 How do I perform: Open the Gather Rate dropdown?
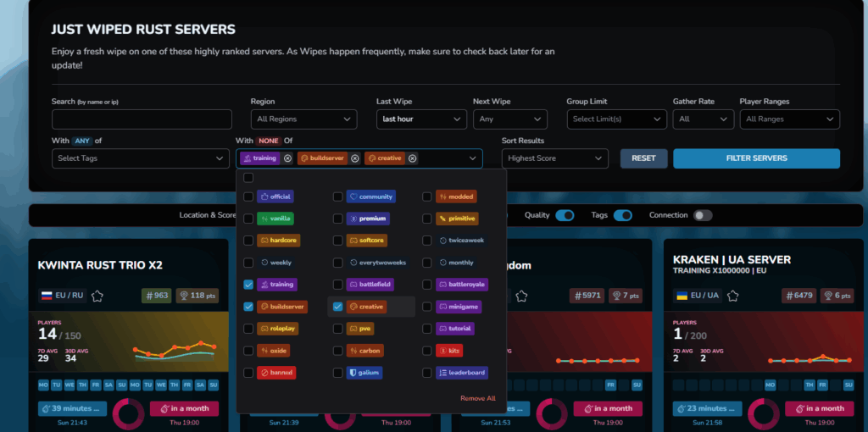tap(703, 119)
